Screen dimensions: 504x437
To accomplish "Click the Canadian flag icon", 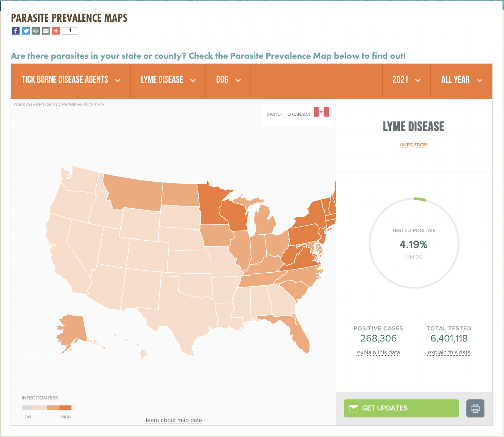I will 321,112.
